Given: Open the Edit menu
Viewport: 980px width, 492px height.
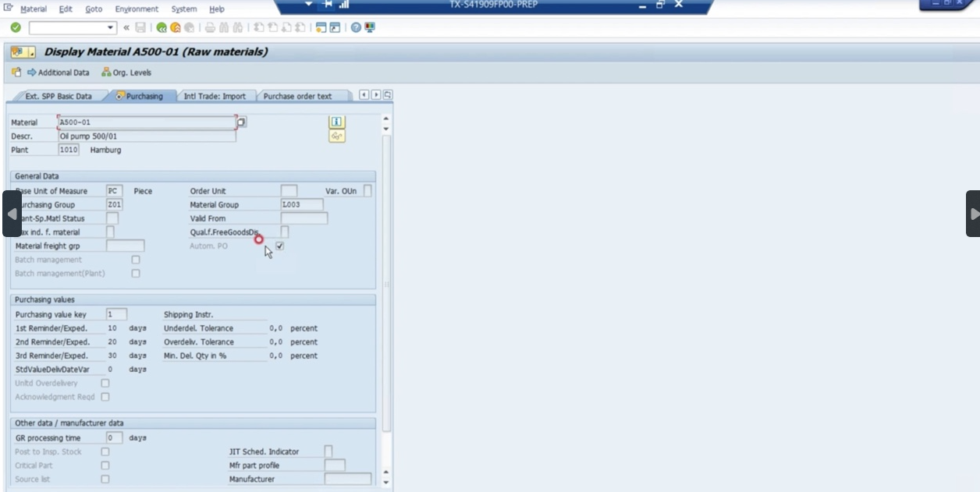Looking at the screenshot, I should tap(66, 9).
